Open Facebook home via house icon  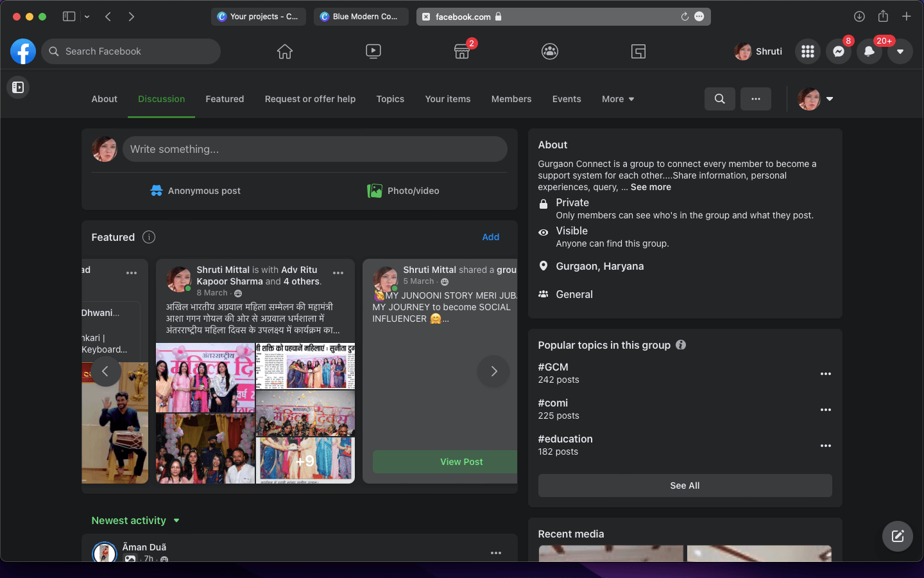pos(285,51)
